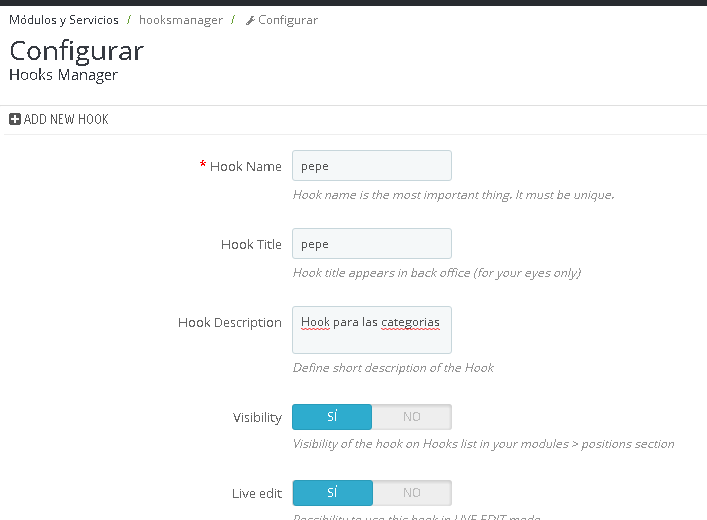Switch Visibility to NO
This screenshot has width=707, height=520.
pos(411,417)
